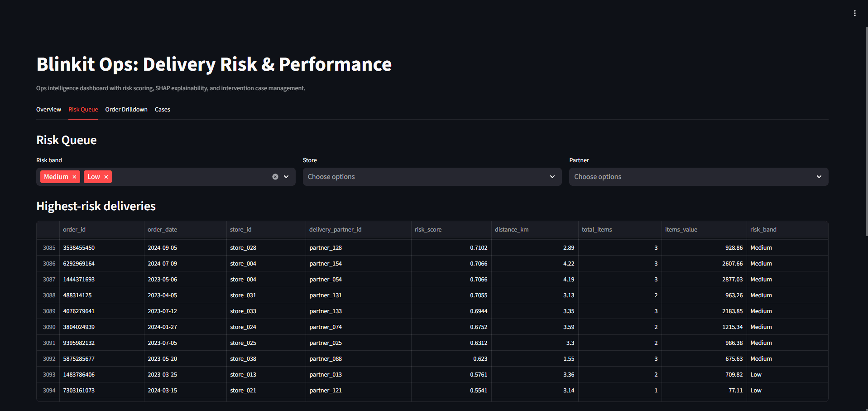
Task: Click the store_021 cell
Action: 266,391
